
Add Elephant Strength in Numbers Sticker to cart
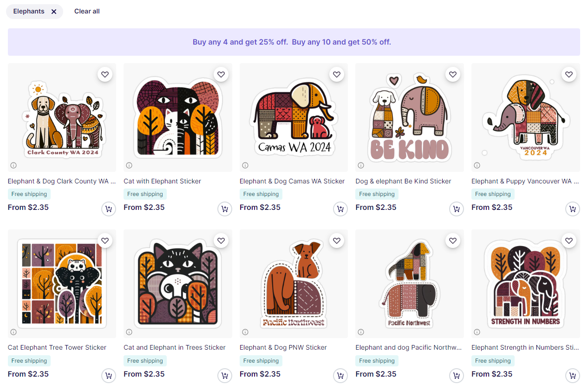click(573, 376)
